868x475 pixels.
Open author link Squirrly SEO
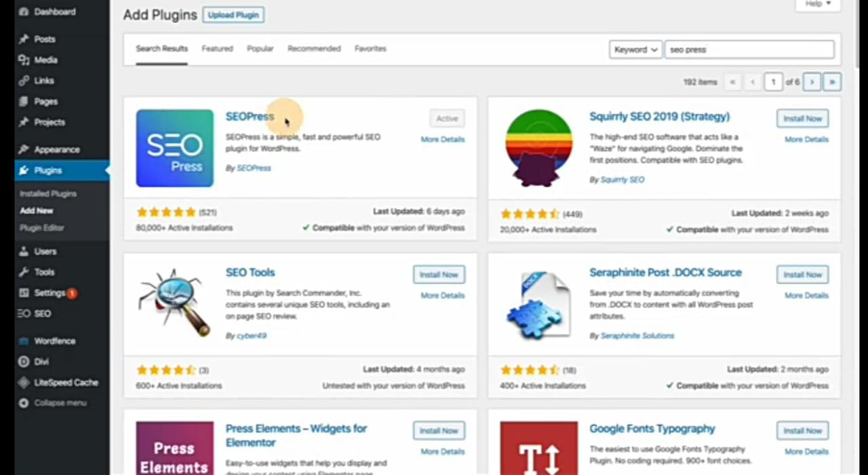point(623,180)
